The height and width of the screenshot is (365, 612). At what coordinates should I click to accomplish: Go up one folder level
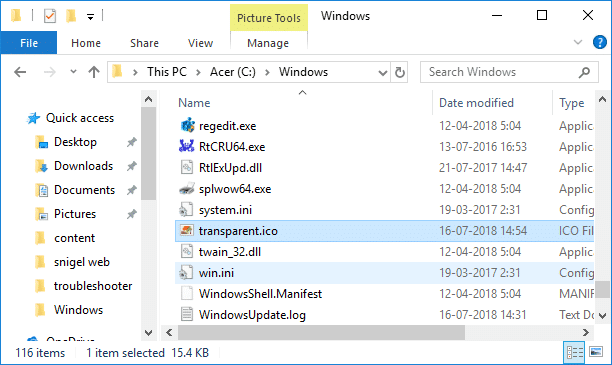pos(94,72)
